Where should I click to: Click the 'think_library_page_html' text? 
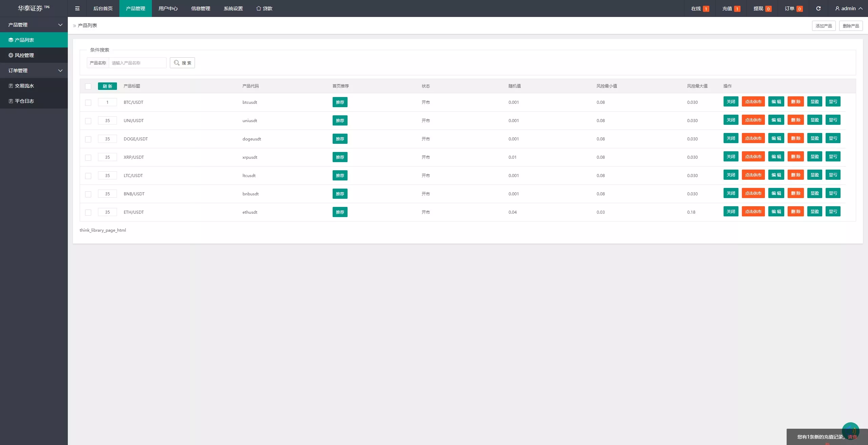[103, 230]
